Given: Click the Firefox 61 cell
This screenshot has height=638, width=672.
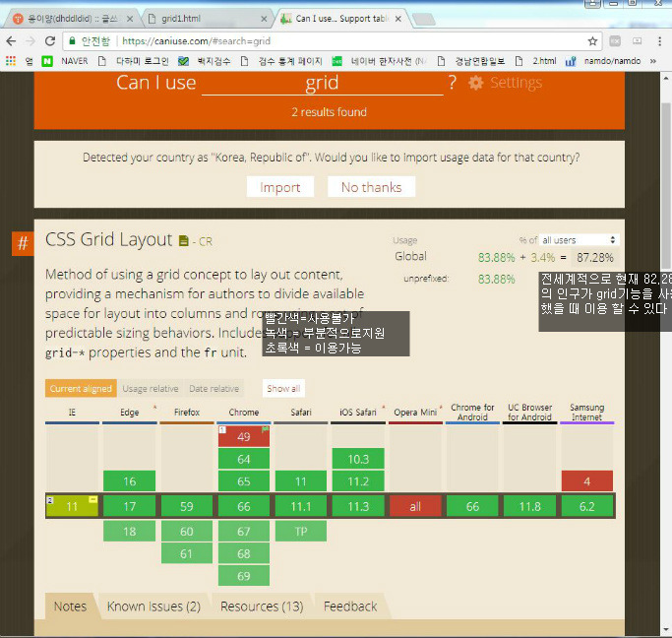Looking at the screenshot, I should [x=186, y=553].
